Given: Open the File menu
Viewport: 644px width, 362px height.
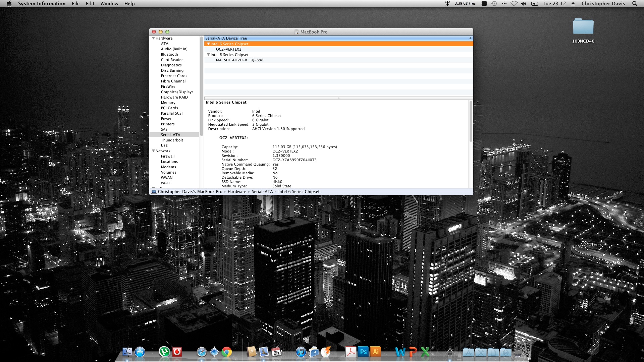Looking at the screenshot, I should point(75,3).
